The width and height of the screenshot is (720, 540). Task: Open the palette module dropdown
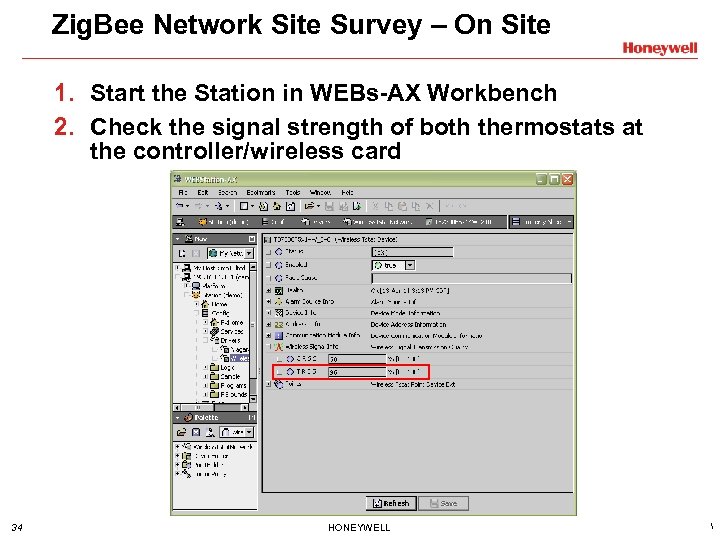pos(248,432)
